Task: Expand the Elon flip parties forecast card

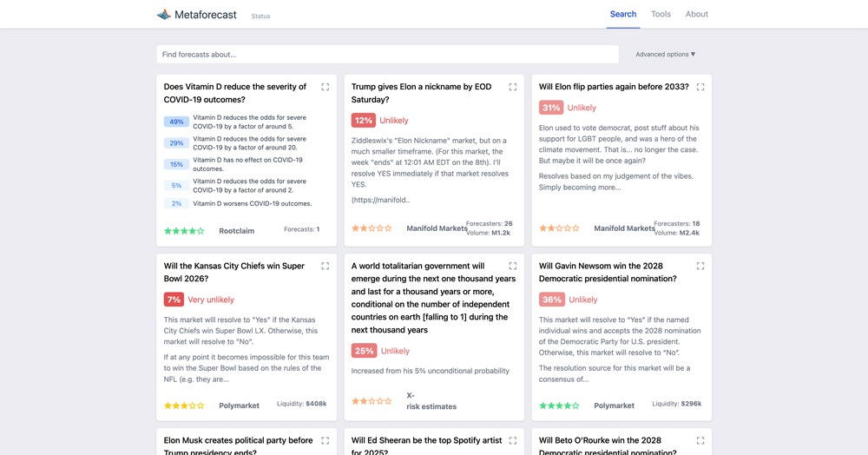Action: click(700, 87)
